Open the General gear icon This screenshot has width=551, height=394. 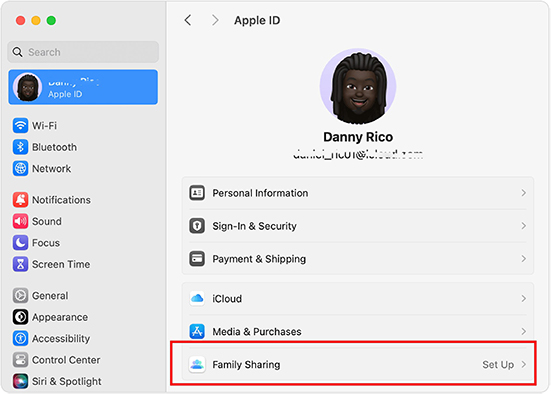click(20, 296)
